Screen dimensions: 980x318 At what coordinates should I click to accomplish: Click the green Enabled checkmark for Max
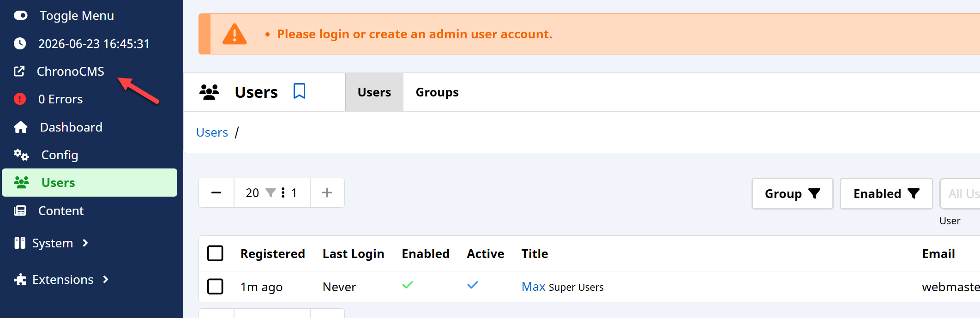[x=408, y=285]
